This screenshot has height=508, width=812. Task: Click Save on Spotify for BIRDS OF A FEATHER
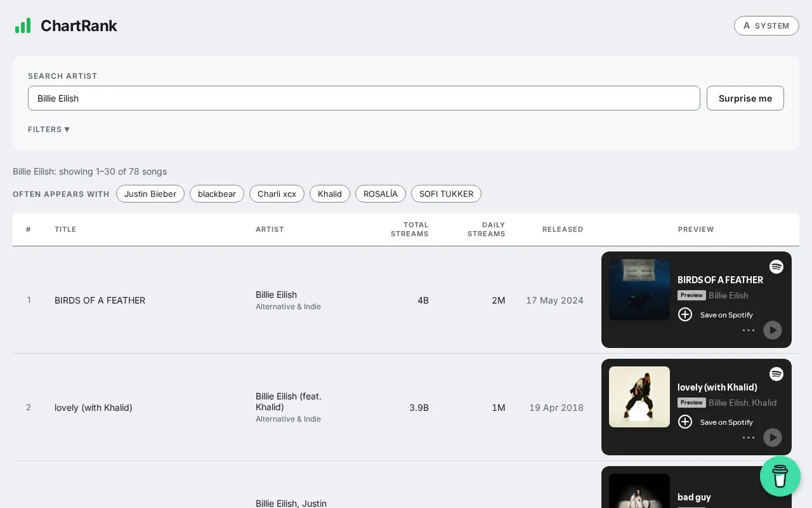click(x=726, y=315)
